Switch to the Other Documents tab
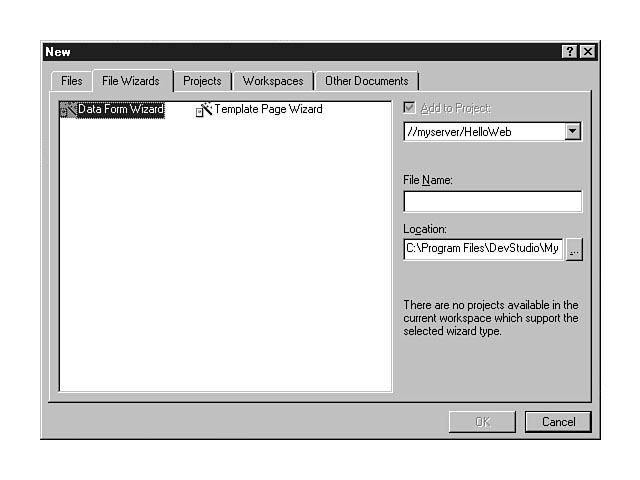 (366, 81)
